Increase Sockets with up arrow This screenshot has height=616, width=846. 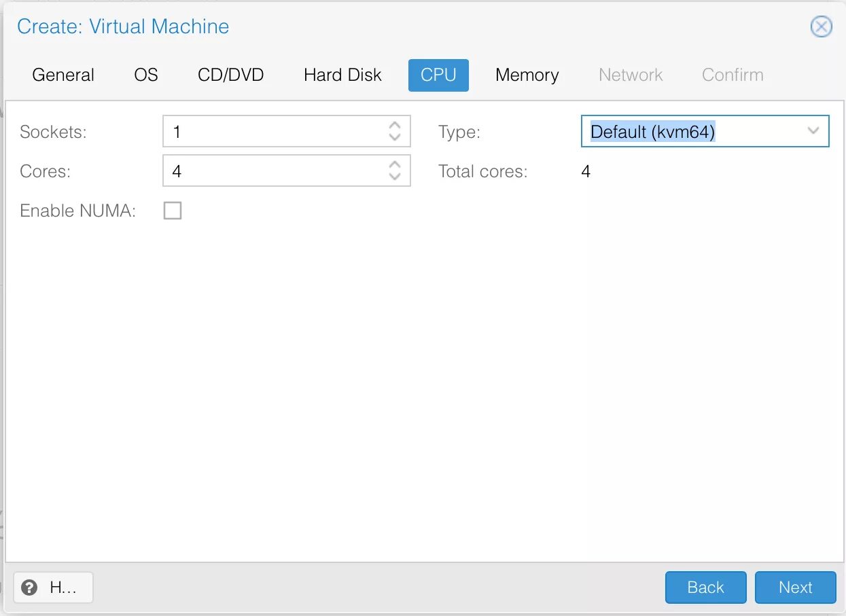coord(395,126)
